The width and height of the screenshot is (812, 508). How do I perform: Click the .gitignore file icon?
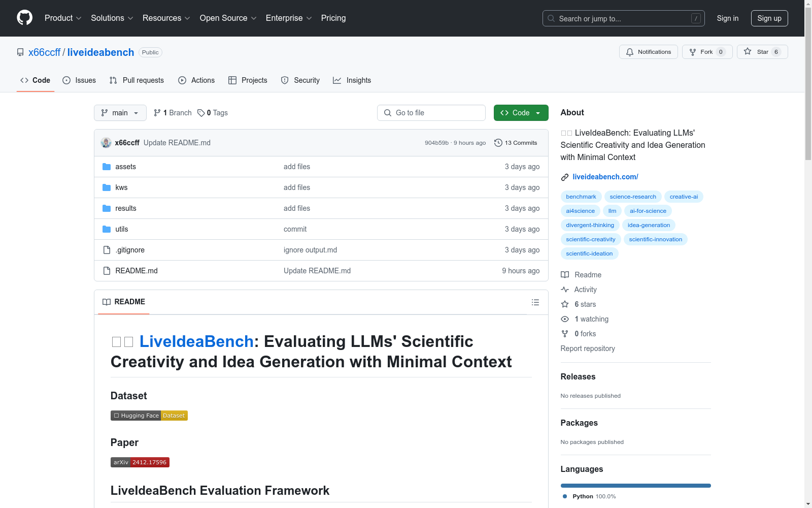pyautogui.click(x=107, y=250)
